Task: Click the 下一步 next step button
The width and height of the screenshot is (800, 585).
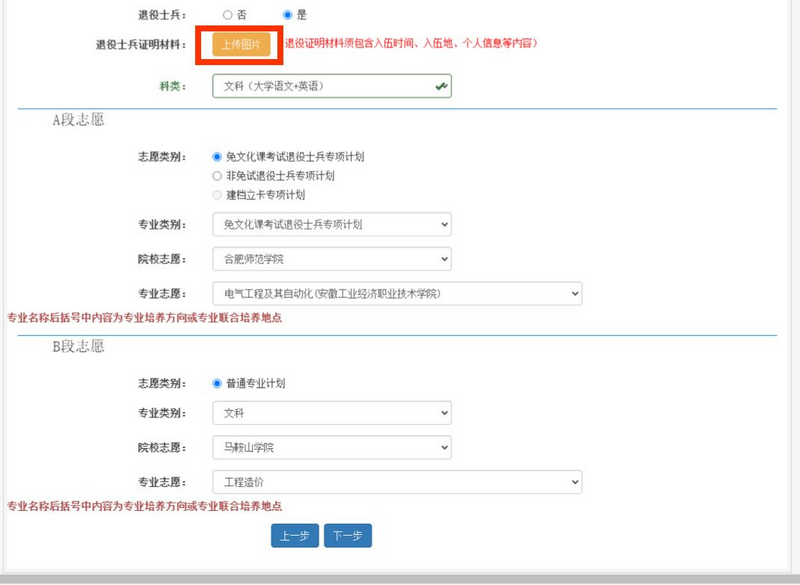Action: [348, 535]
